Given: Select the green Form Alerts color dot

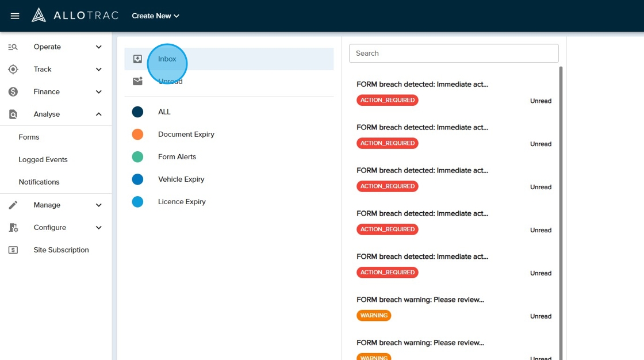Looking at the screenshot, I should tap(137, 157).
